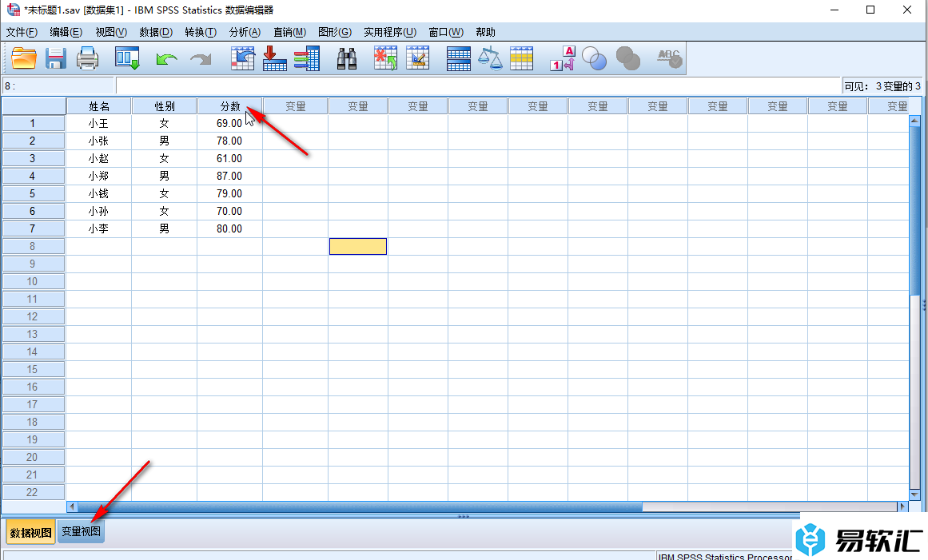Screen dimensions: 928x560
Task: Click the Insert variable icon
Action: pos(418,58)
